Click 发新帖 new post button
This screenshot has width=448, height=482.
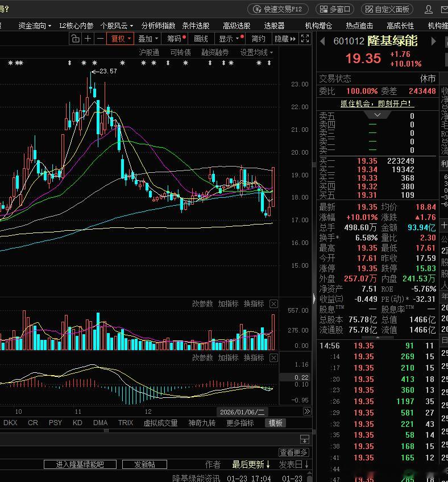pyautogui.click(x=144, y=464)
